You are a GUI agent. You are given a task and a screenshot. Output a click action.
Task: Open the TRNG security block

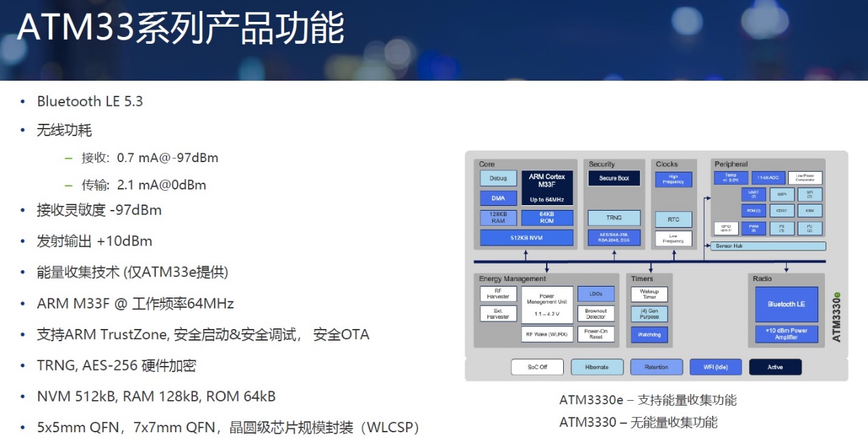[x=613, y=217]
